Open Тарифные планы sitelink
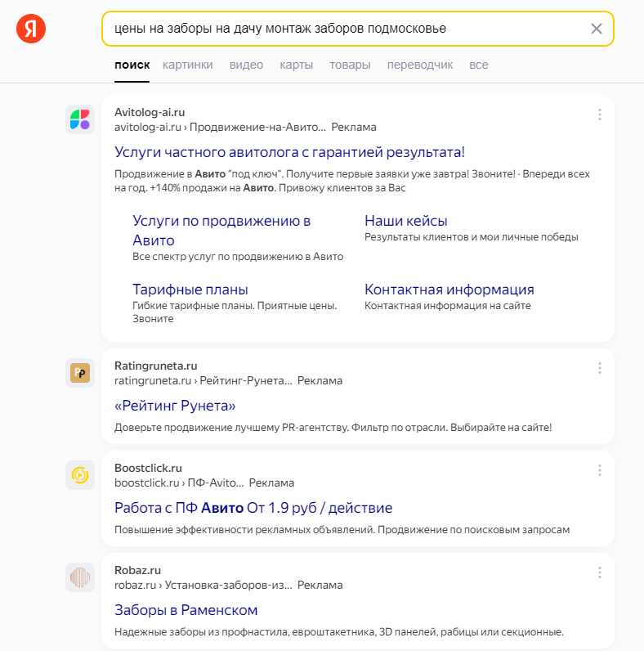644x651 pixels. point(190,290)
